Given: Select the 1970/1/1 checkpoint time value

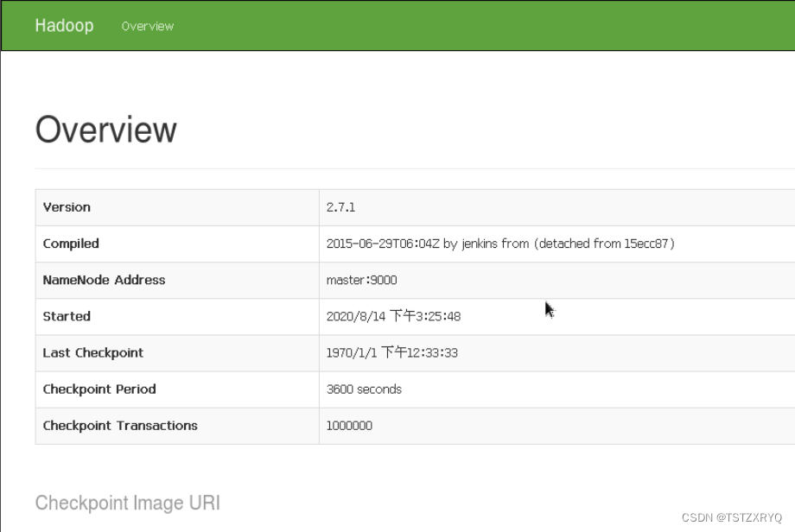Looking at the screenshot, I should [x=392, y=353].
